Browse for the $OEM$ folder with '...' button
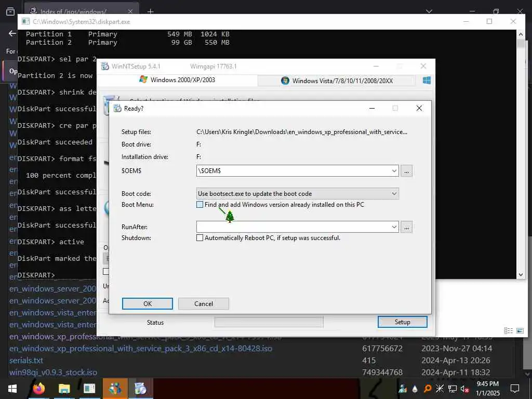Image resolution: width=532 pixels, height=399 pixels. click(406, 171)
